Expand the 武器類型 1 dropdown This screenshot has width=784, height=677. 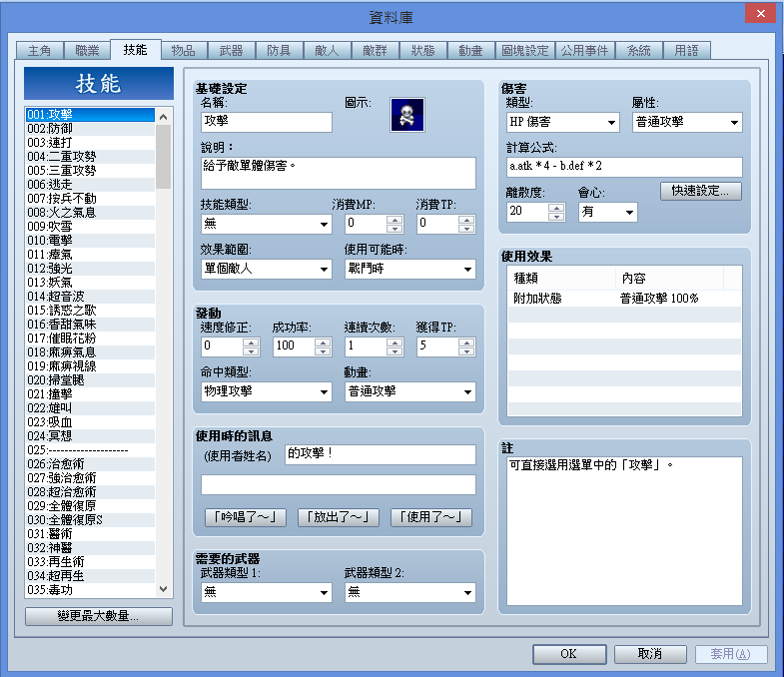coord(266,592)
